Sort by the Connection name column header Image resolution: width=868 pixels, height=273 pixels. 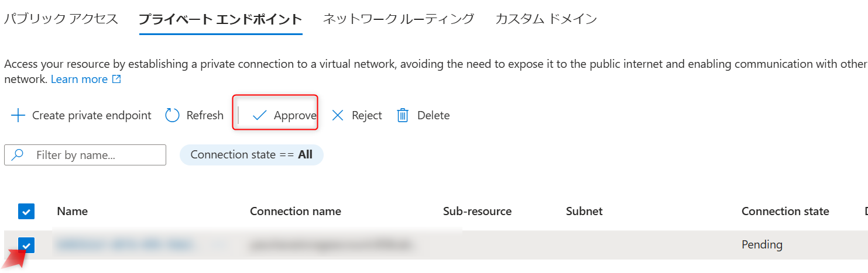[x=295, y=211]
